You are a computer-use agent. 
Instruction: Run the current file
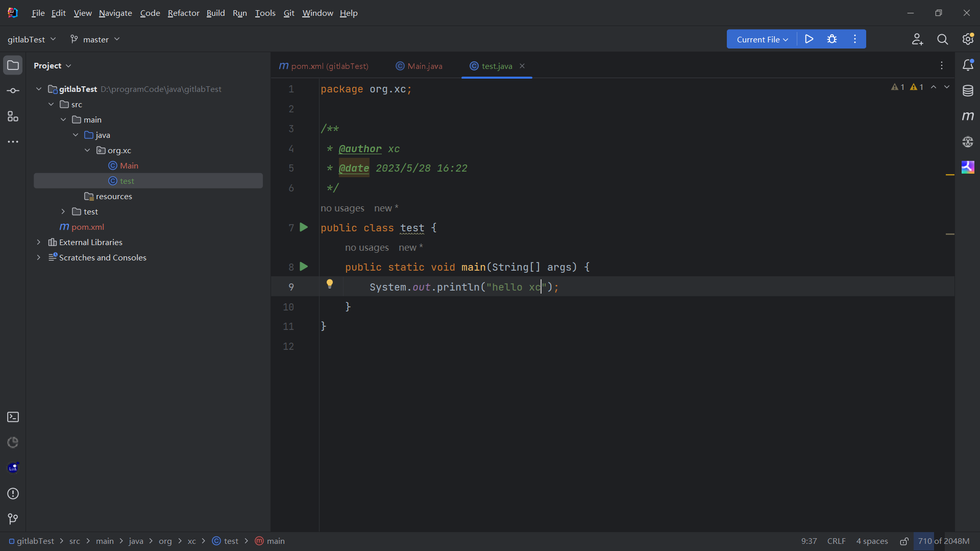click(809, 39)
